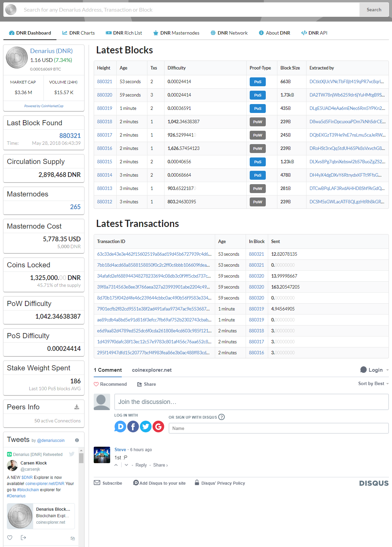The height and width of the screenshot is (547, 392).
Task: Open the DNR API tab
Action: 314,33
